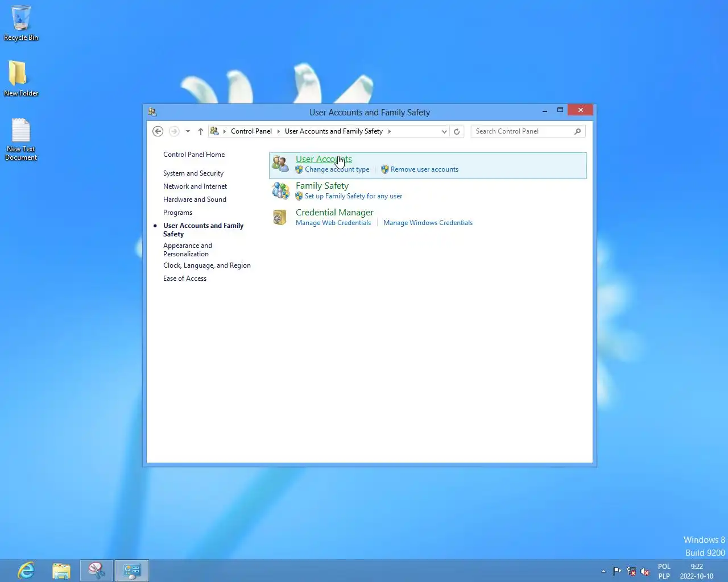Click the Action Center flag tray icon

click(x=617, y=571)
